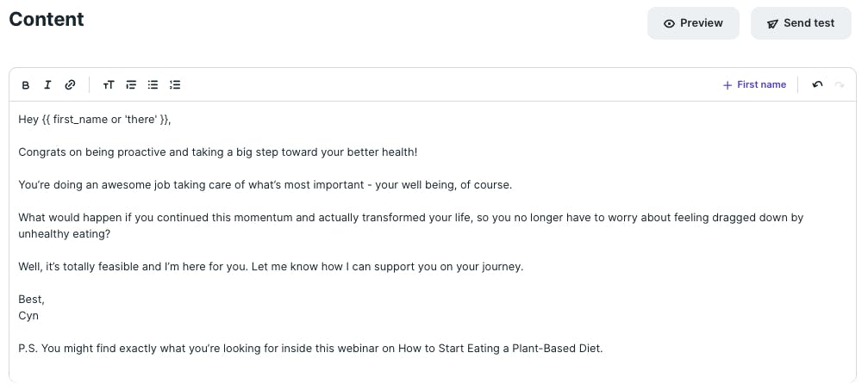
Task: Create a bulleted list
Action: click(x=153, y=84)
